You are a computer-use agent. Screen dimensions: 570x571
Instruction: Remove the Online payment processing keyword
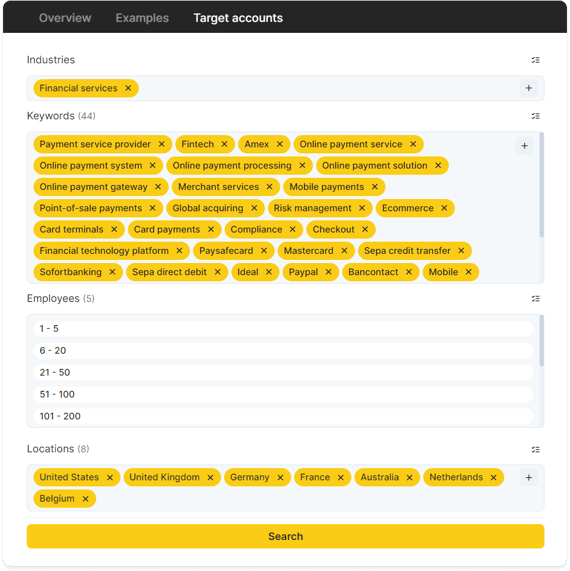(x=302, y=166)
